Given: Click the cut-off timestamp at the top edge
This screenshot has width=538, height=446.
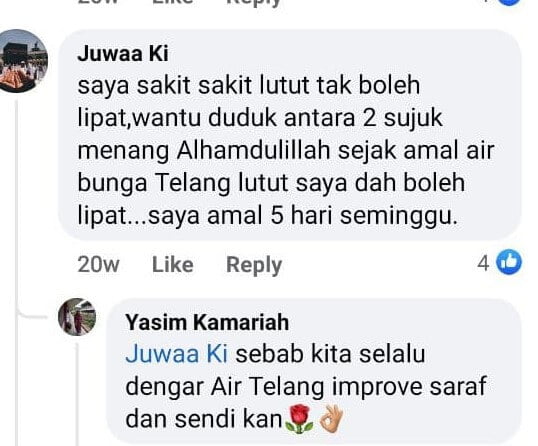Looking at the screenshot, I should point(98,2).
